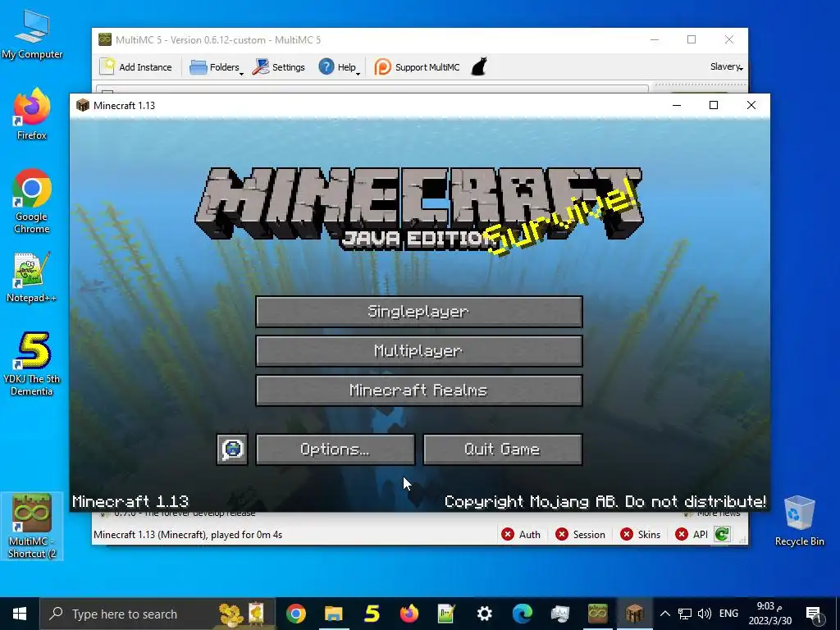This screenshot has width=840, height=630.
Task: Click Add Instance in MultiMC toolbar
Action: pyautogui.click(x=136, y=67)
